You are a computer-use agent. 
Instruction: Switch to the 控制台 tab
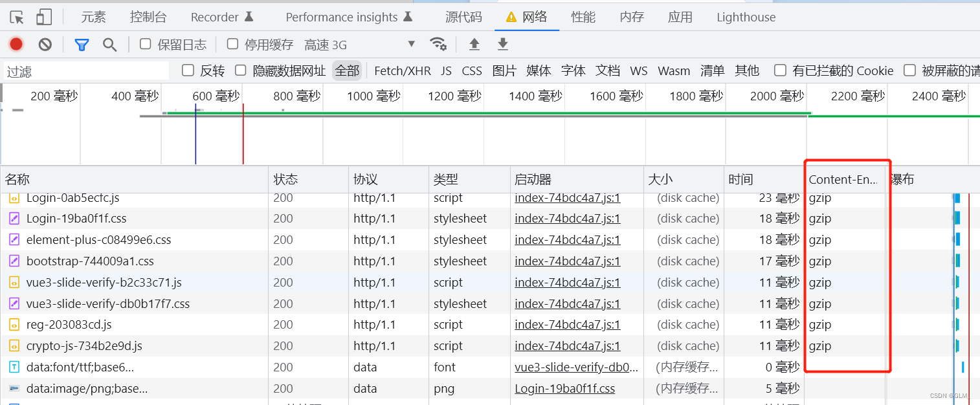click(148, 17)
